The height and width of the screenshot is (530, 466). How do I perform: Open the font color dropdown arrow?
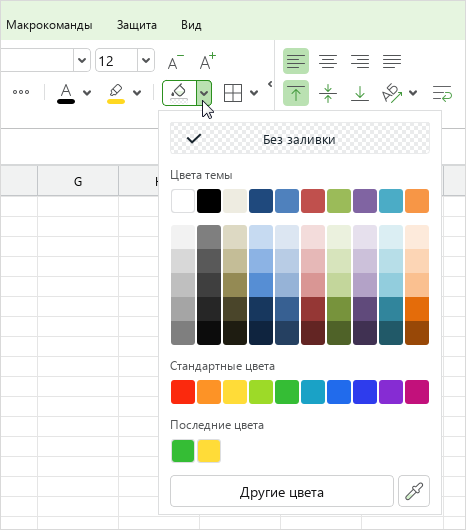click(x=87, y=93)
